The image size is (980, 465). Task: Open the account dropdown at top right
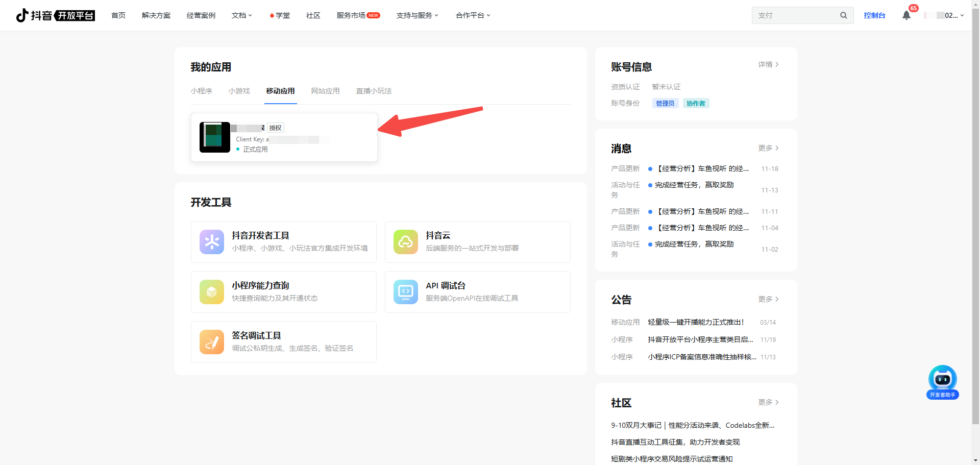(944, 15)
